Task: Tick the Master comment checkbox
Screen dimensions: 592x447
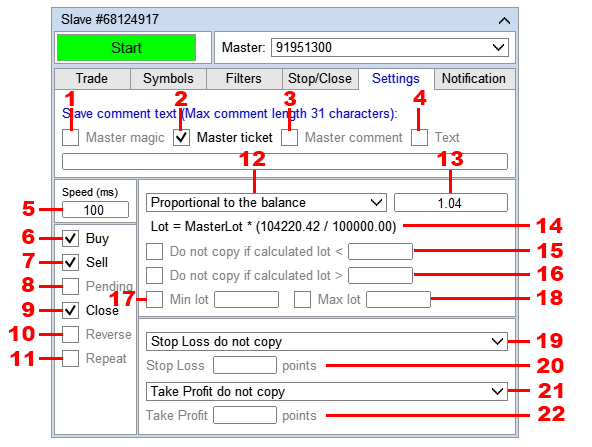Action: [290, 137]
